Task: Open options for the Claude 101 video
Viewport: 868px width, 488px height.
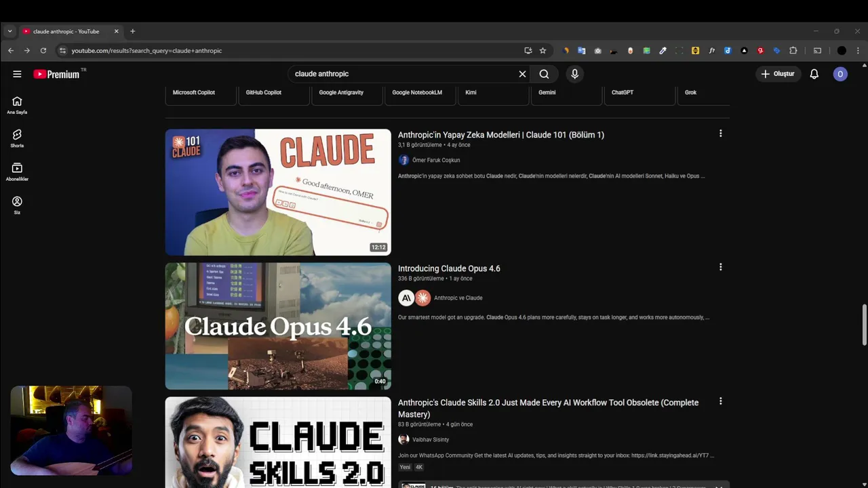Action: click(x=720, y=134)
